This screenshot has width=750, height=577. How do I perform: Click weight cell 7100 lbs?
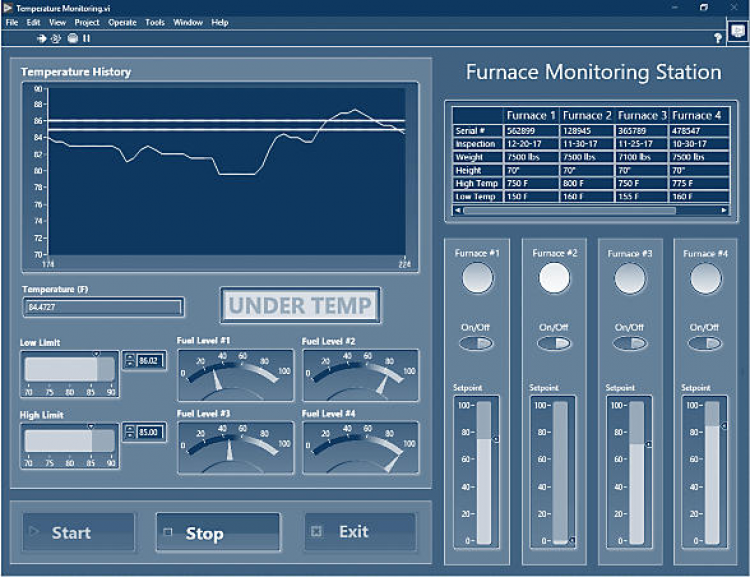pos(642,157)
